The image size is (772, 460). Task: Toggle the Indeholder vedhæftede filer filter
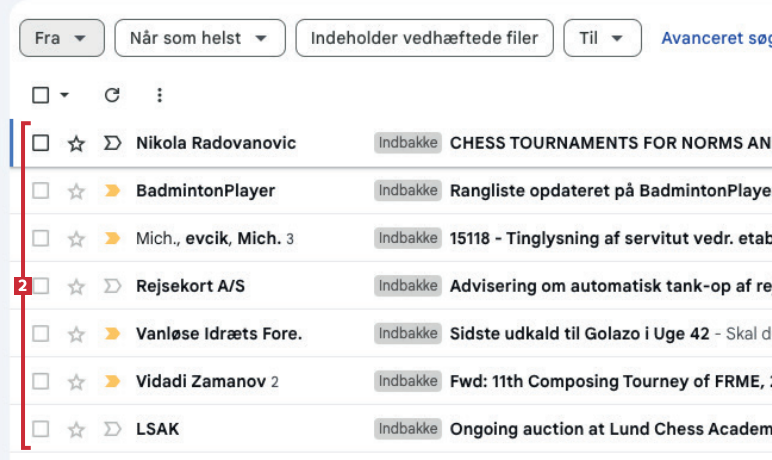click(424, 38)
